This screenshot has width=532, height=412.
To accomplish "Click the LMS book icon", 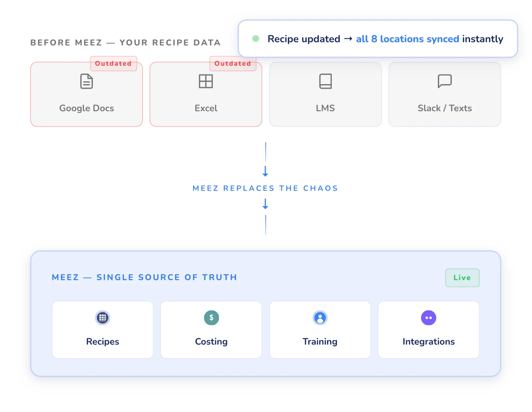I will click(x=325, y=81).
